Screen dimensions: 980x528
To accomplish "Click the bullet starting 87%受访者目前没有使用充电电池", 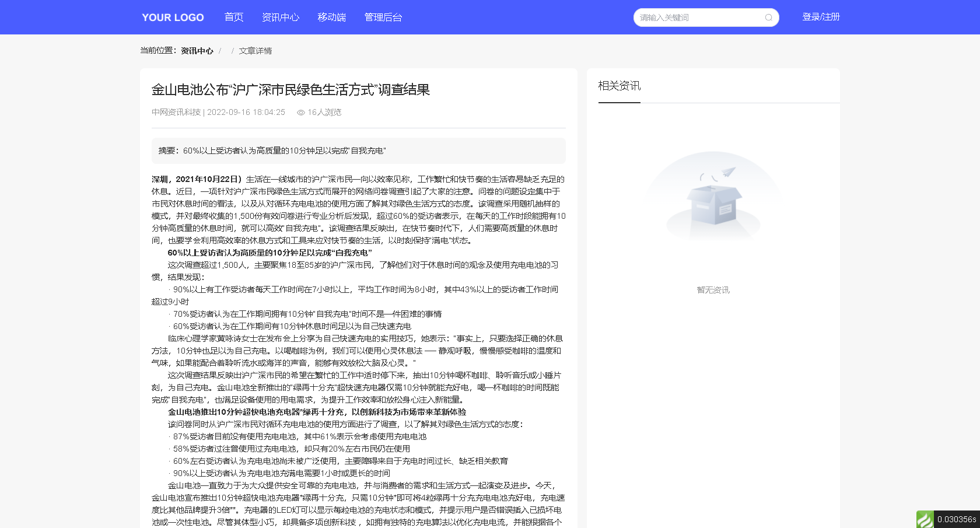I will pyautogui.click(x=297, y=436).
